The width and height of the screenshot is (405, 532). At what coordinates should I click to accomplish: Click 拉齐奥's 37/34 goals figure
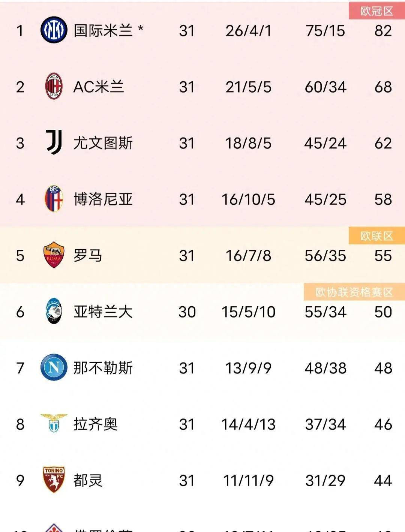pyautogui.click(x=325, y=424)
